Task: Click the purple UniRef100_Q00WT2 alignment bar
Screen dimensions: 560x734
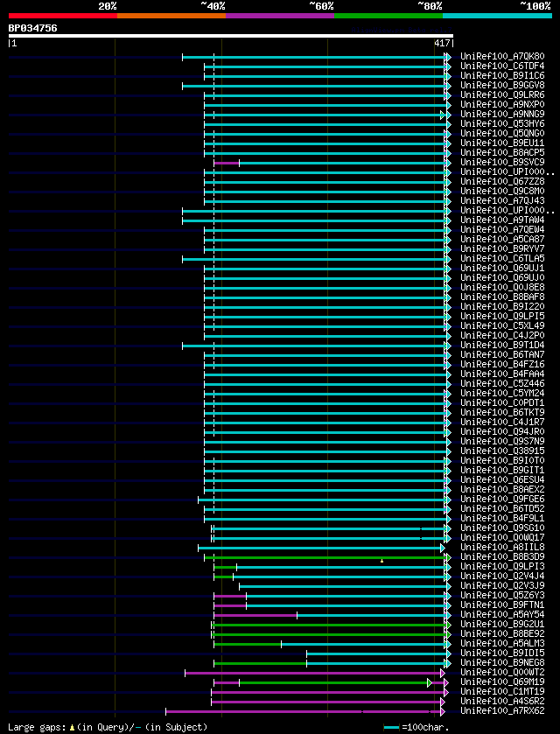Action: (x=314, y=673)
